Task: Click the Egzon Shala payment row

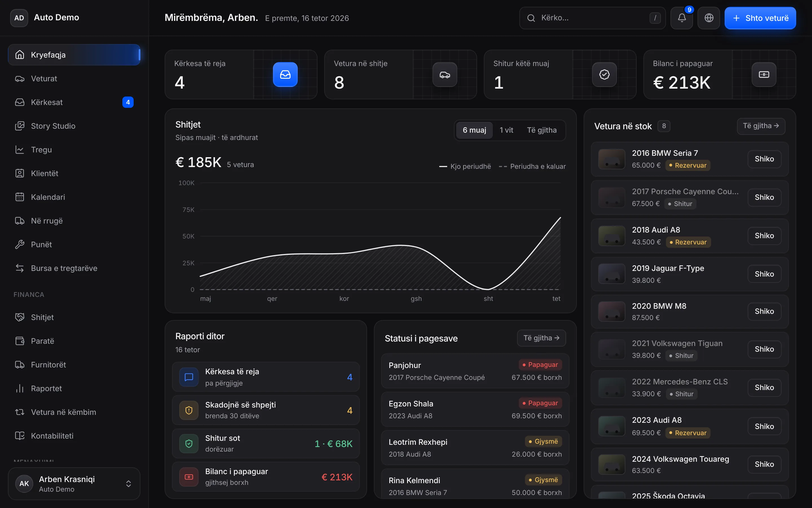Action: (475, 410)
